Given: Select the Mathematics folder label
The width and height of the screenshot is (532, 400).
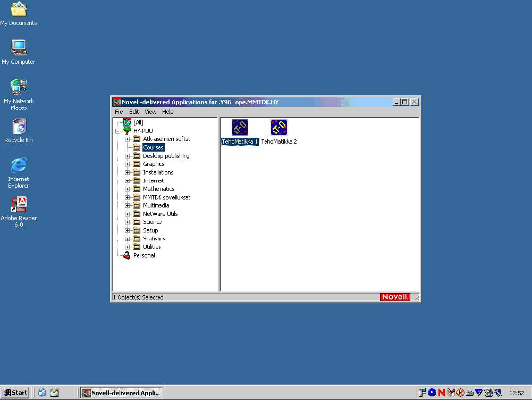Looking at the screenshot, I should pyautogui.click(x=159, y=189).
